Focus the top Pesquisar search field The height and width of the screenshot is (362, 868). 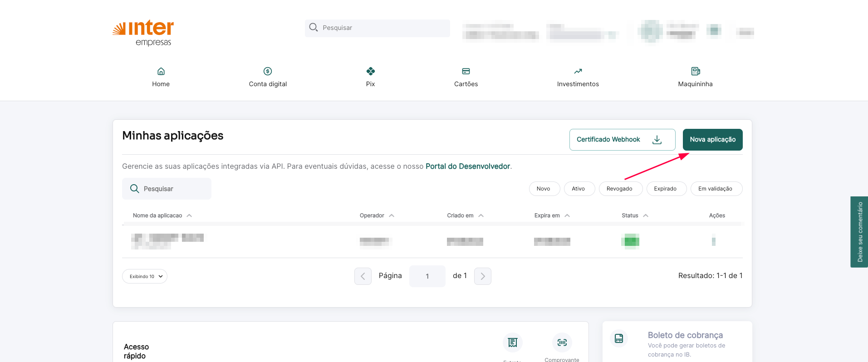tap(378, 28)
